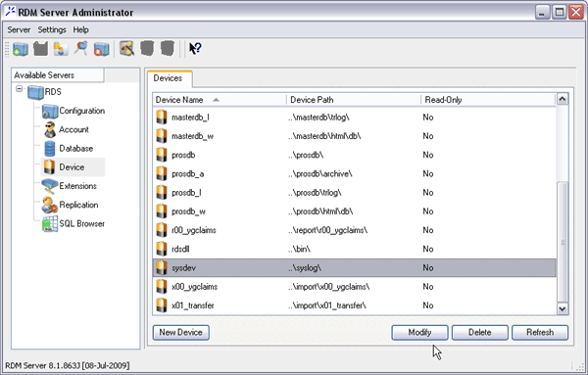Select the rdsdll device name
This screenshot has width=588, height=375.
tap(180, 249)
